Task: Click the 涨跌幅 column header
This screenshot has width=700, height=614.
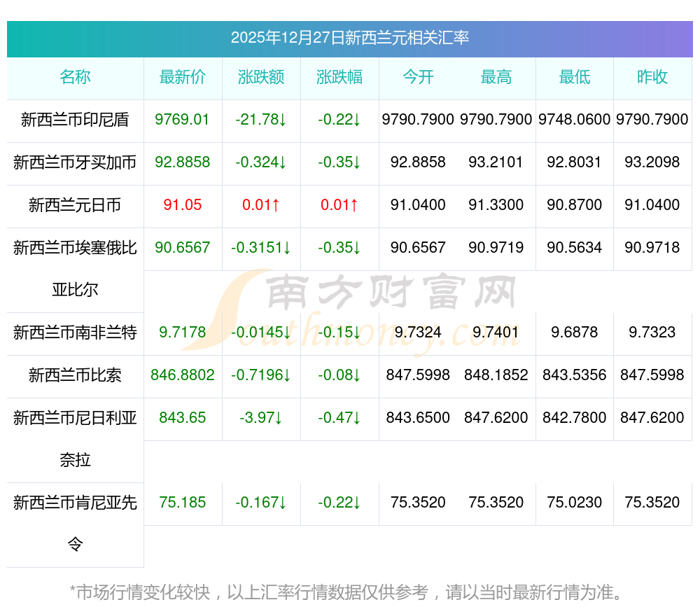Action: 339,77
